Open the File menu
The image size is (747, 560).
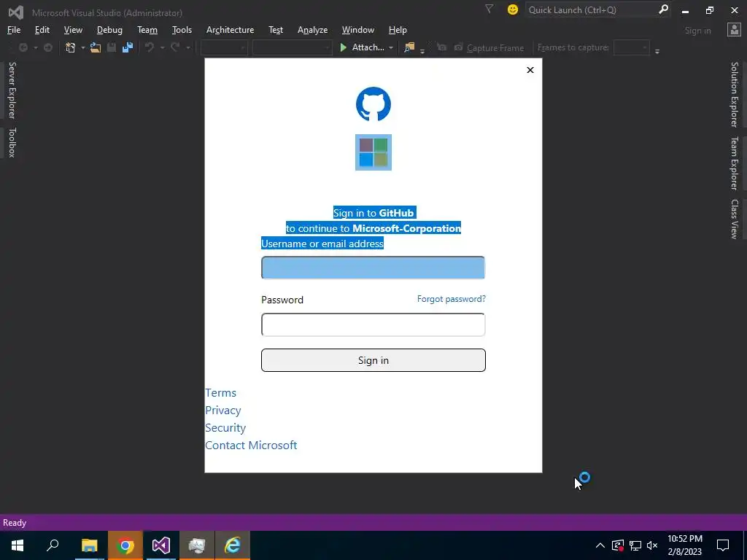click(14, 30)
